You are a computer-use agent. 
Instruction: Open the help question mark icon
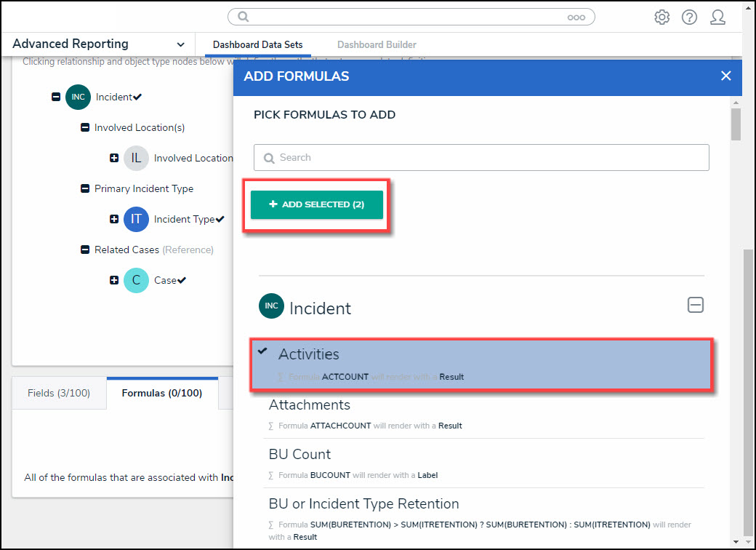pyautogui.click(x=689, y=17)
